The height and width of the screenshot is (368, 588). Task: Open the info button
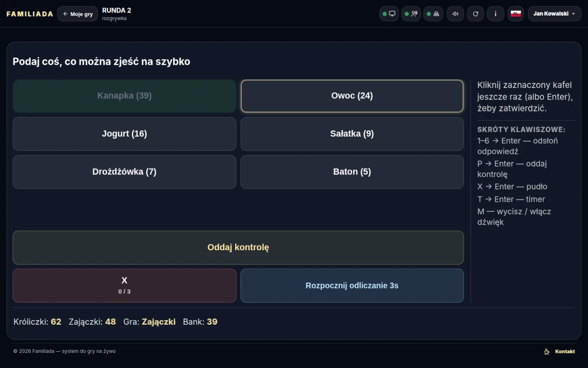[496, 14]
